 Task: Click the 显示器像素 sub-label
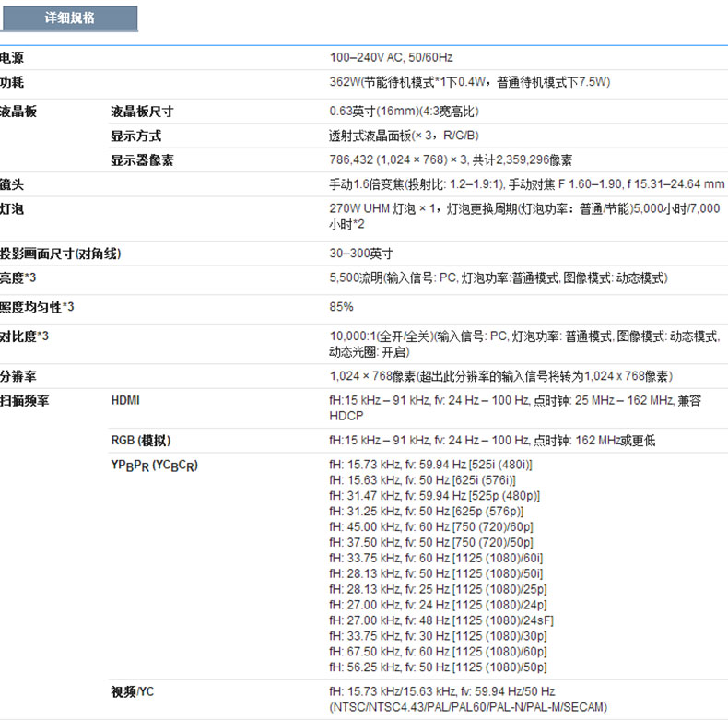[142, 160]
